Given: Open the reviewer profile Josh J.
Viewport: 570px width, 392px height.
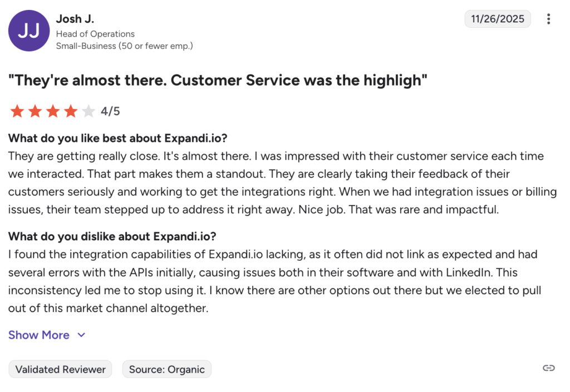Looking at the screenshot, I should click(75, 18).
